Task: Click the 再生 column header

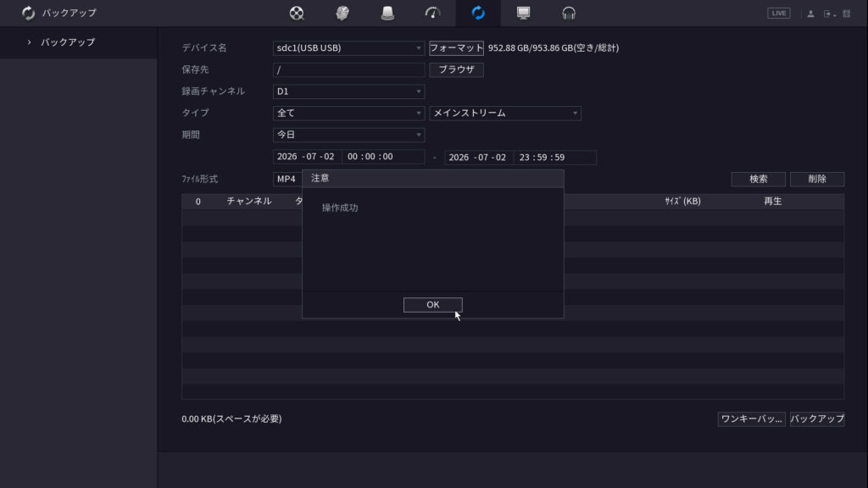Action: pos(773,202)
